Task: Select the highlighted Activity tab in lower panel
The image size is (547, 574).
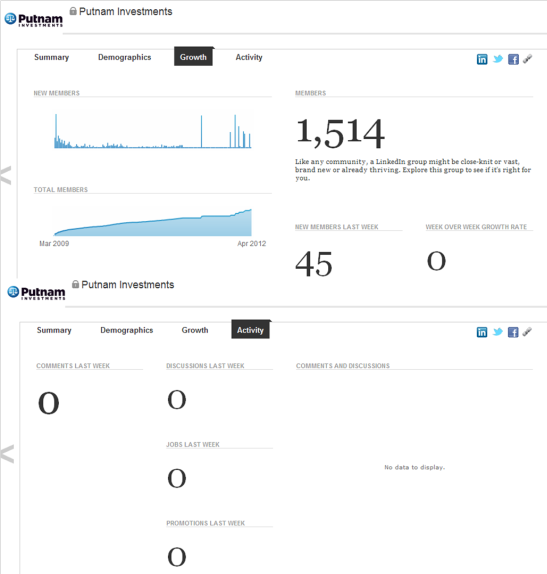Action: (x=250, y=329)
